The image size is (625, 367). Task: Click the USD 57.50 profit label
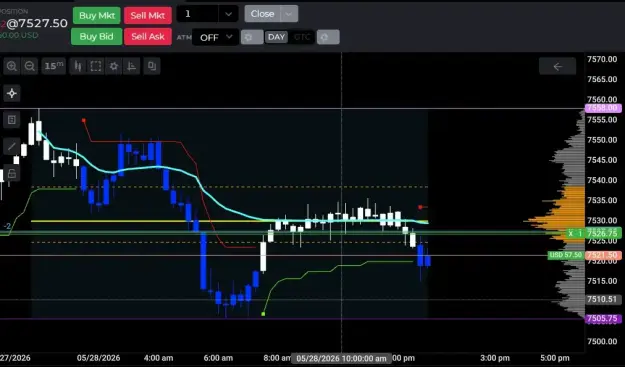566,255
